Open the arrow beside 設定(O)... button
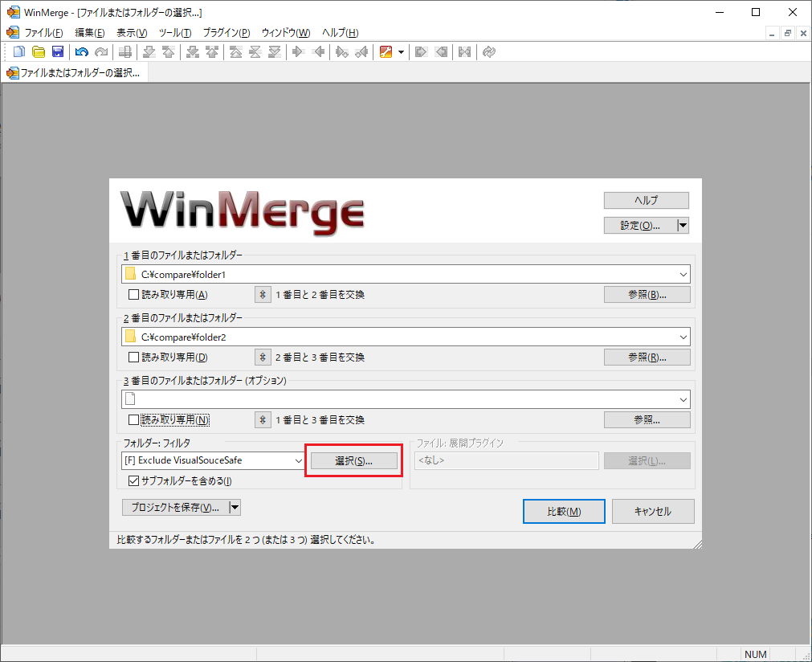This screenshot has height=662, width=812. 683,225
